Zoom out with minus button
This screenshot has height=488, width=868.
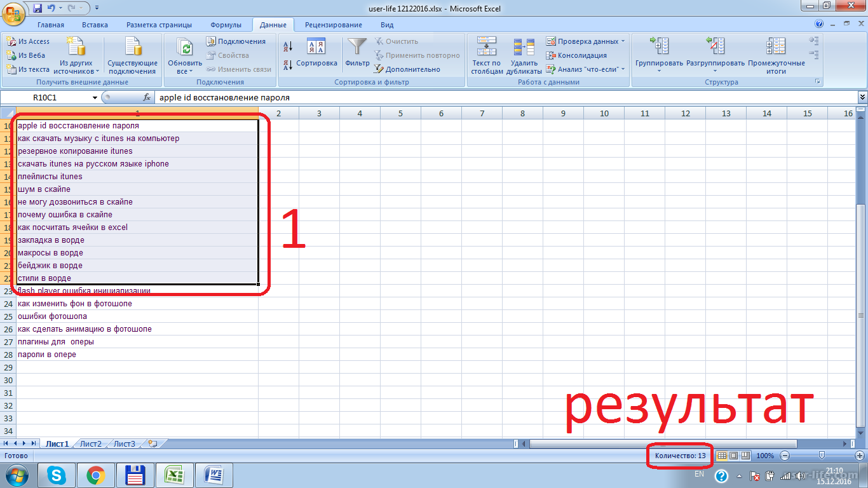click(x=785, y=456)
